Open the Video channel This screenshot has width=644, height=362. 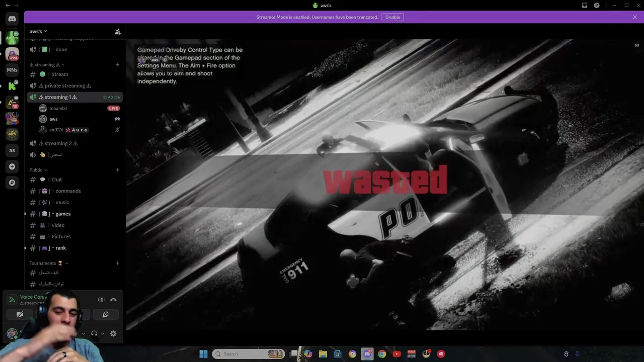pos(74,225)
